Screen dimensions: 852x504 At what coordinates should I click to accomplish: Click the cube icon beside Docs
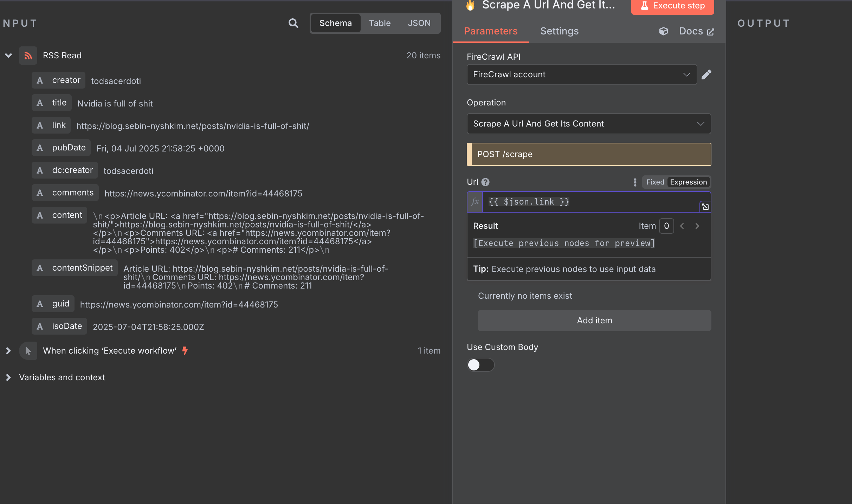tap(663, 31)
